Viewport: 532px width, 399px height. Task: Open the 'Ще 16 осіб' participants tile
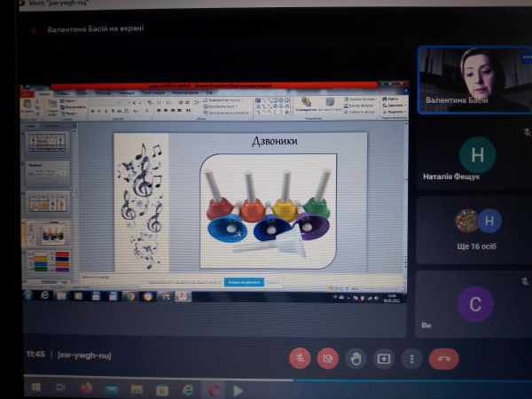point(474,230)
